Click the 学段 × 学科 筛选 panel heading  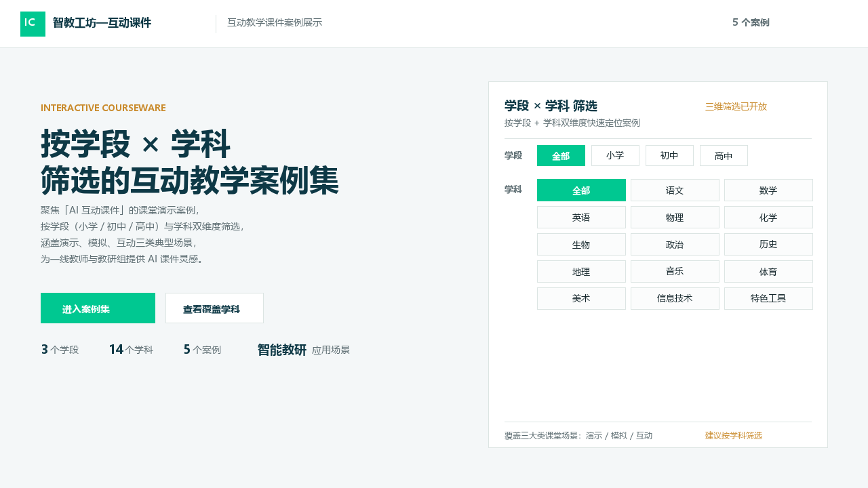(551, 106)
